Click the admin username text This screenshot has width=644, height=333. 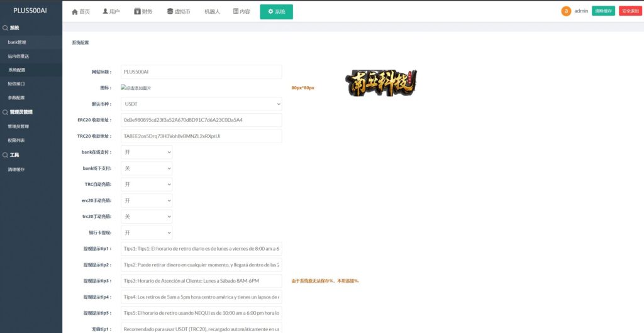point(581,11)
